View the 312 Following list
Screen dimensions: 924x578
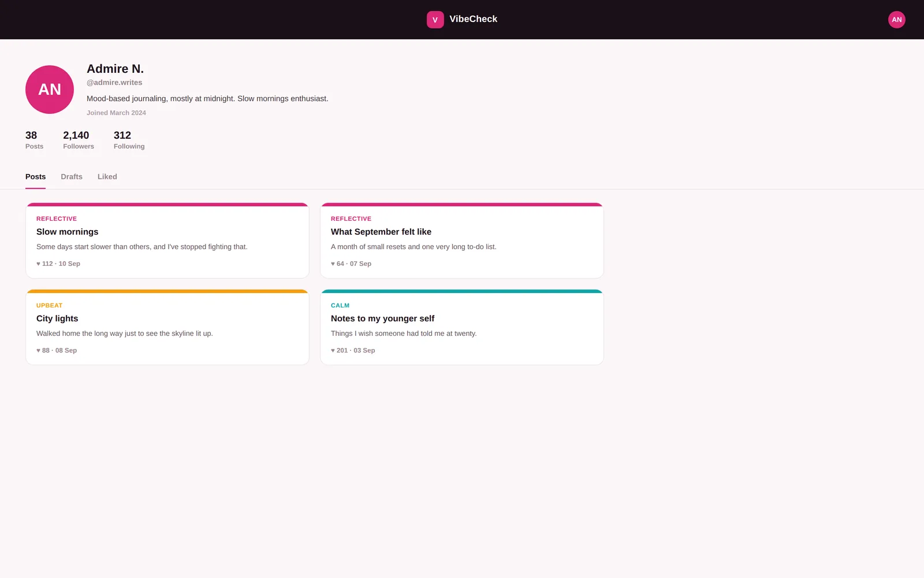point(129,140)
